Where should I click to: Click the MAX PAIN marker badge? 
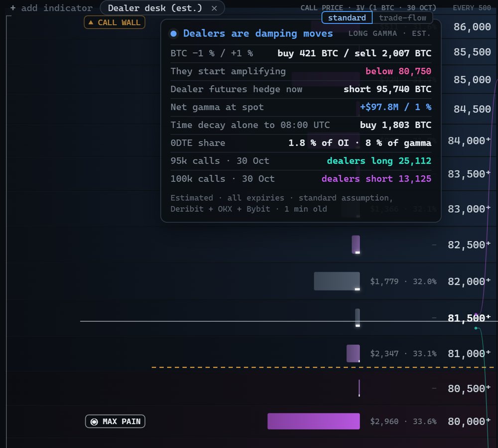click(115, 421)
